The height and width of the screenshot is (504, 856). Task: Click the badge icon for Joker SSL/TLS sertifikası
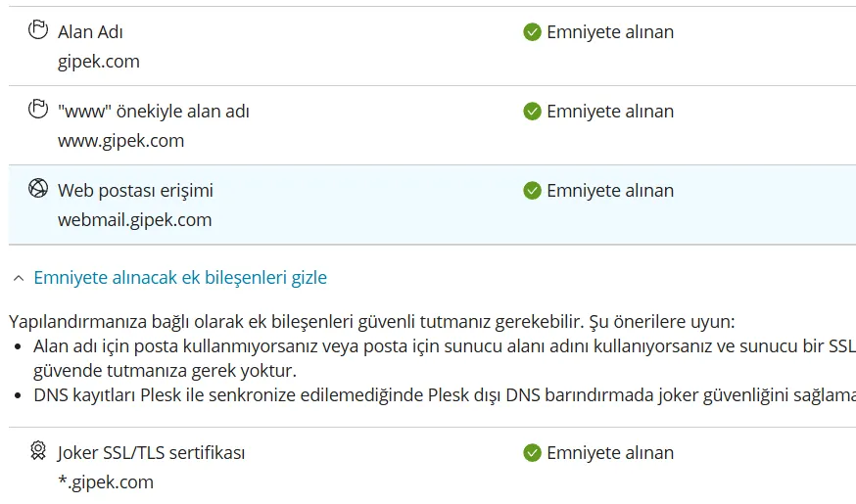tap(37, 452)
